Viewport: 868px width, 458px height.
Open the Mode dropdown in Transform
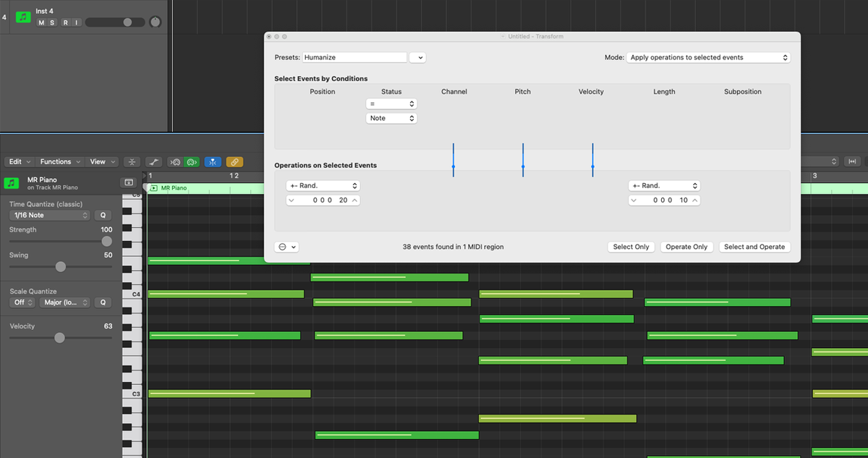pyautogui.click(x=708, y=57)
